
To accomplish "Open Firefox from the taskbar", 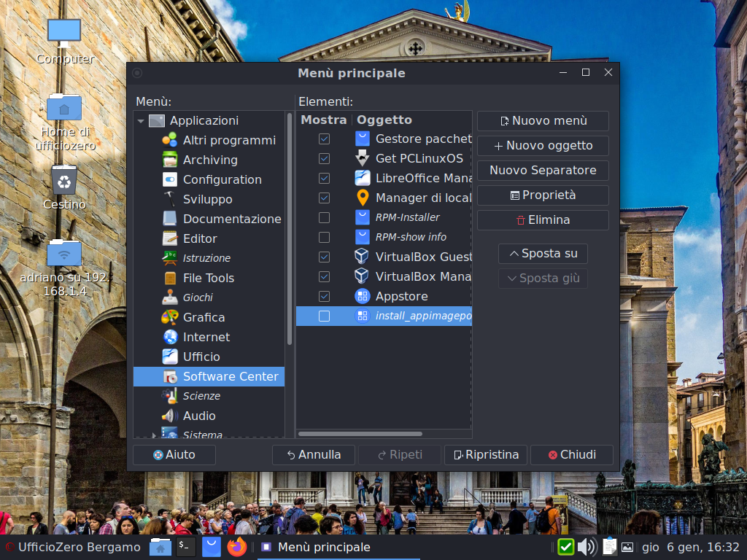I will coord(237,547).
